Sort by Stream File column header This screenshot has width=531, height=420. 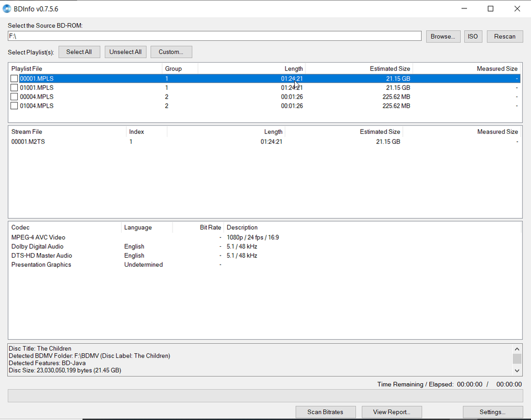(x=67, y=131)
